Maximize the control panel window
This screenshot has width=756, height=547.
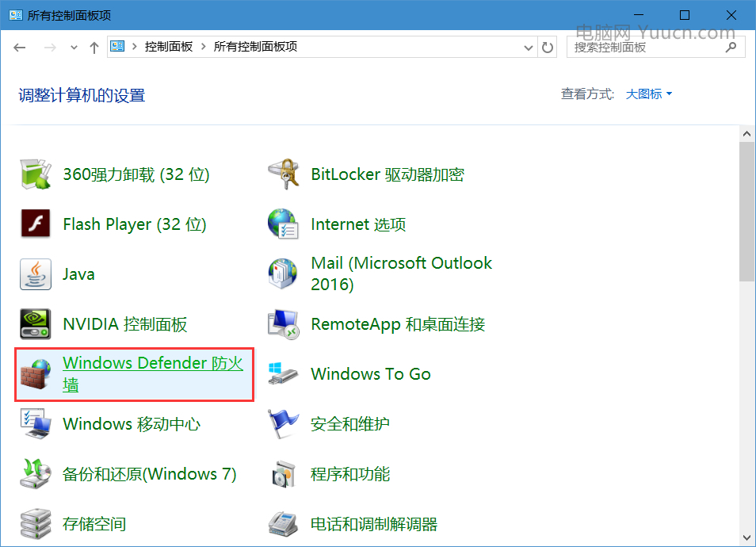coord(684,15)
